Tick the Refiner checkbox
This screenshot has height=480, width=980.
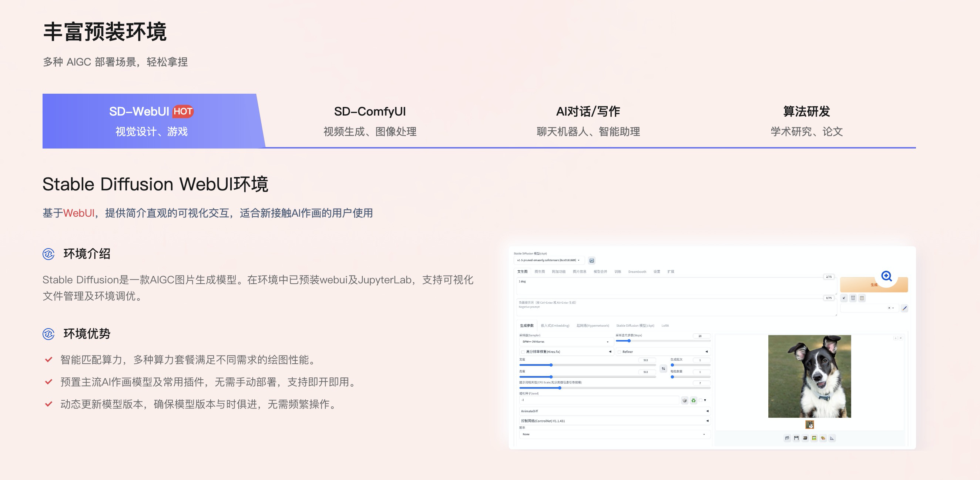(620, 352)
